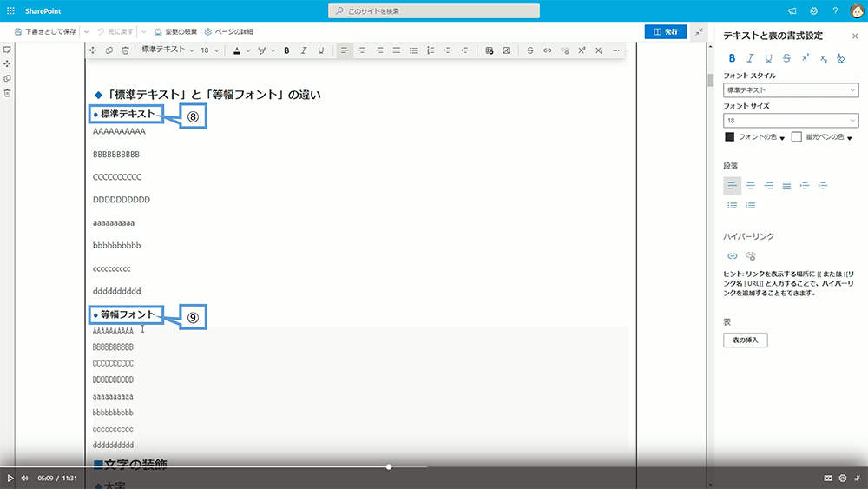Toggle bold in the side panel
The width and height of the screenshot is (868, 489).
click(732, 58)
